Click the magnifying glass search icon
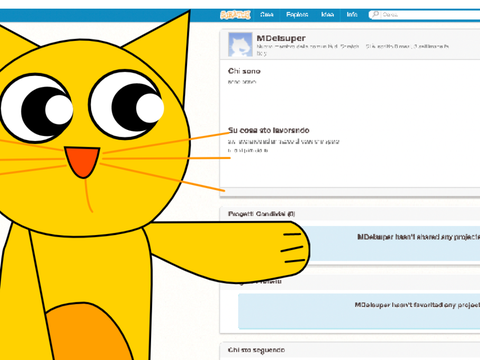The image size is (480, 360). (x=375, y=14)
